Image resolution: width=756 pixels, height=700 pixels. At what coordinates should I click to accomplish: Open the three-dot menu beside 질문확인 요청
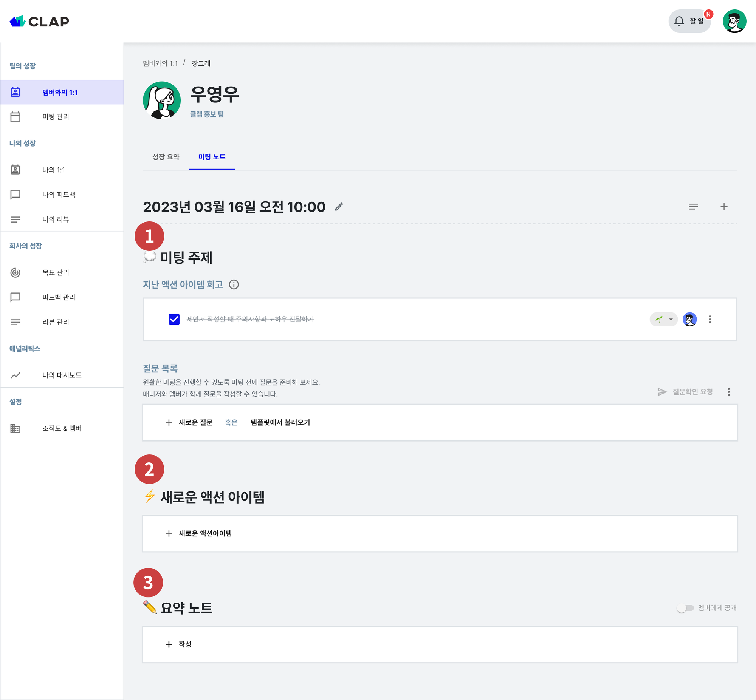(728, 392)
